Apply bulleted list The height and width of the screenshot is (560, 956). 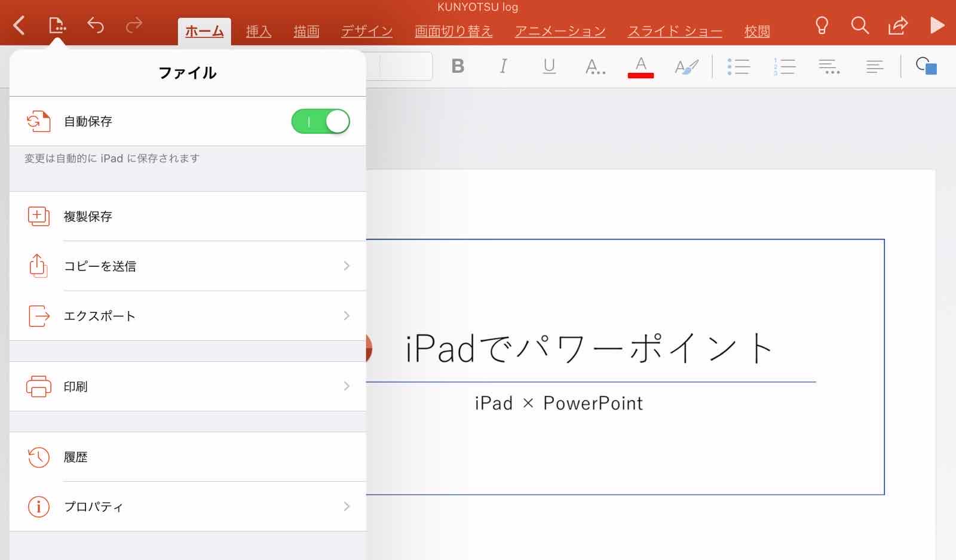(739, 66)
